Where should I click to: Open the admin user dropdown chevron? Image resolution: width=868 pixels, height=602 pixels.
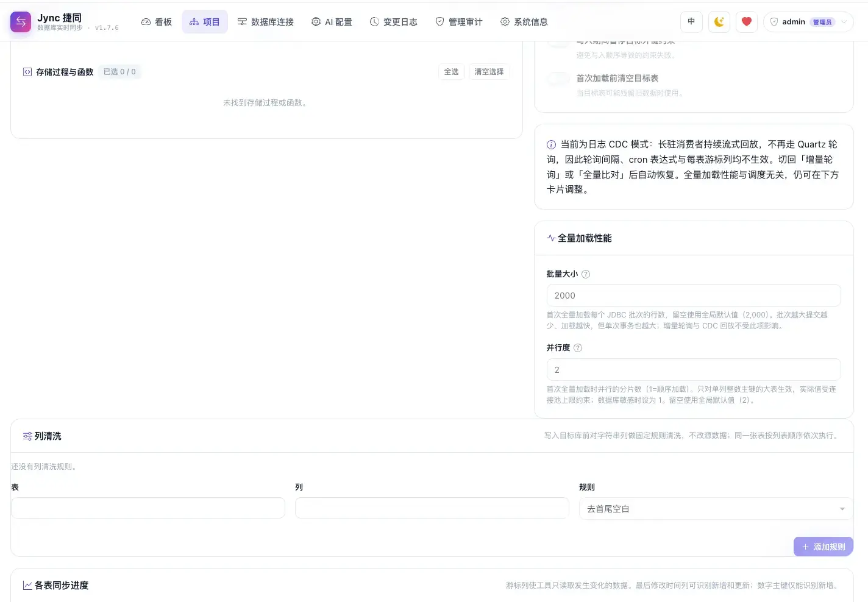[x=844, y=22]
